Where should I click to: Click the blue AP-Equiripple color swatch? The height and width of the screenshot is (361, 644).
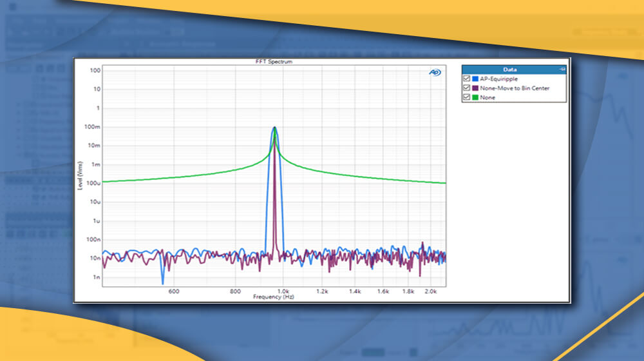(x=475, y=79)
